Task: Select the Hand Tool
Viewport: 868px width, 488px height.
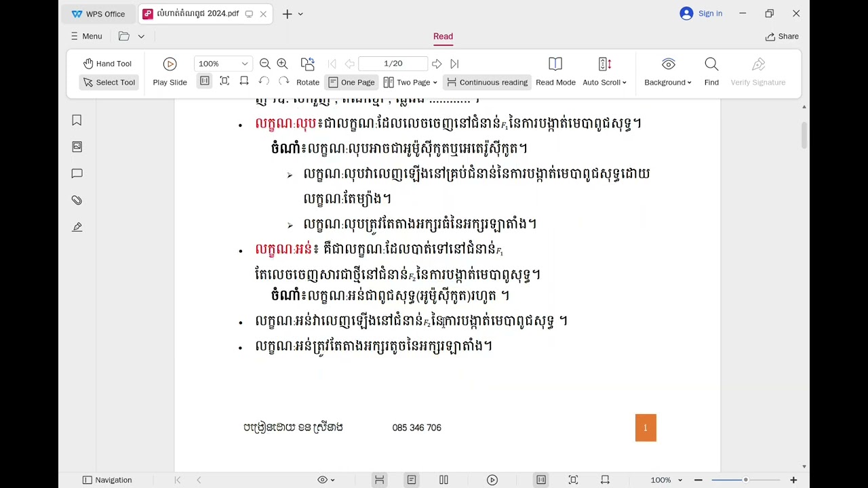Action: pos(107,64)
